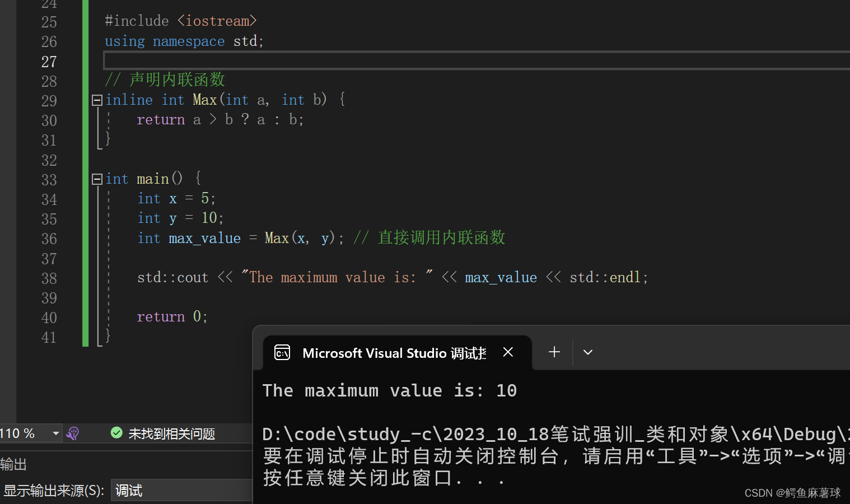Click the 'Max' function name on line 29

(205, 100)
